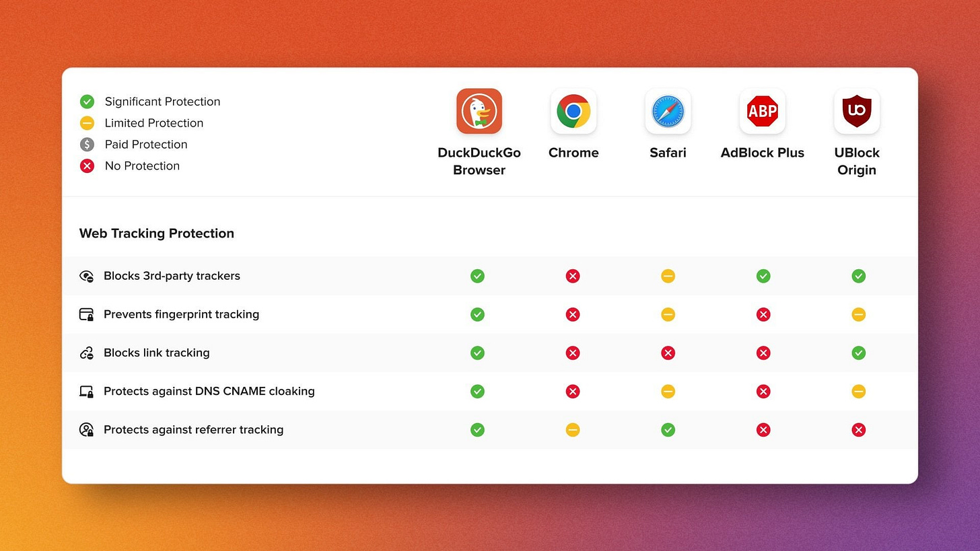This screenshot has height=551, width=980.
Task: Click the 'UBlock Origin' column heading text
Action: pyautogui.click(x=857, y=161)
